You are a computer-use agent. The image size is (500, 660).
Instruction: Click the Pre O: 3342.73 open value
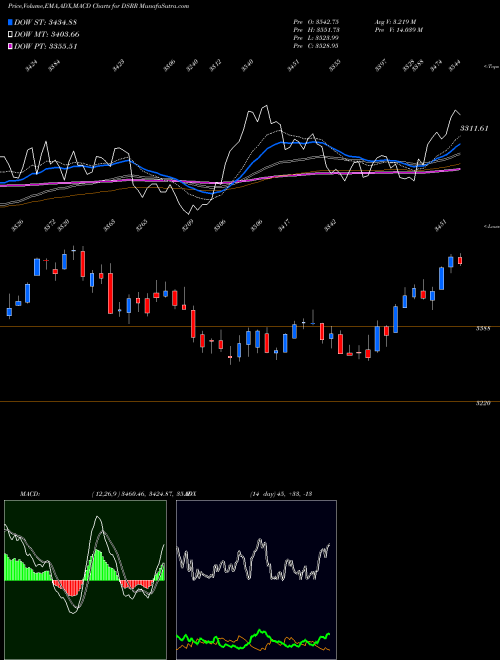[316, 21]
